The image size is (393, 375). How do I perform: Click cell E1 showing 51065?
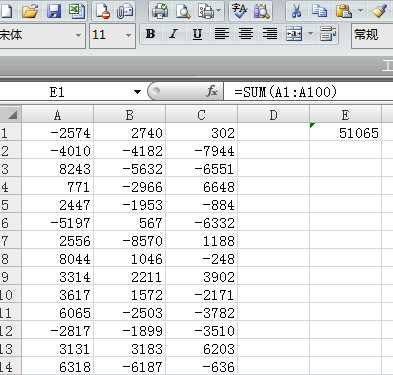click(345, 133)
